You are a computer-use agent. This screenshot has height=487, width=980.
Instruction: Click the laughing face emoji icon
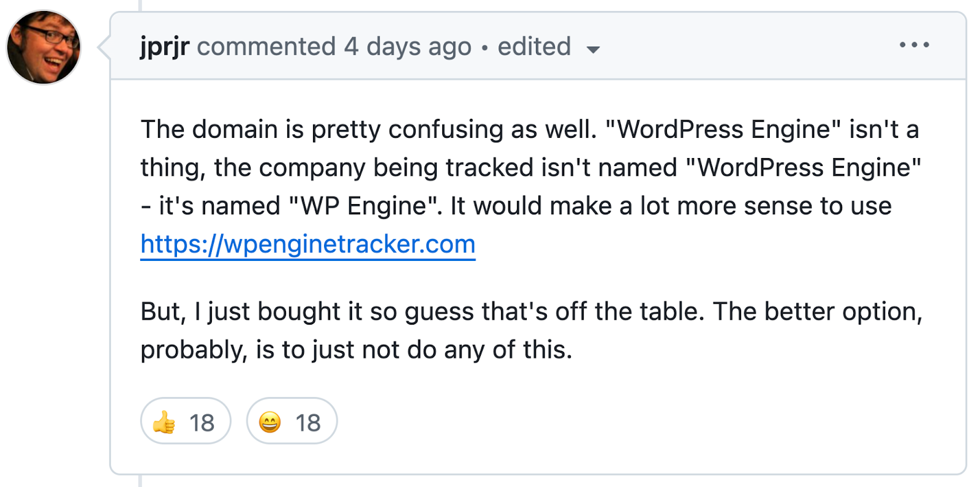(269, 422)
